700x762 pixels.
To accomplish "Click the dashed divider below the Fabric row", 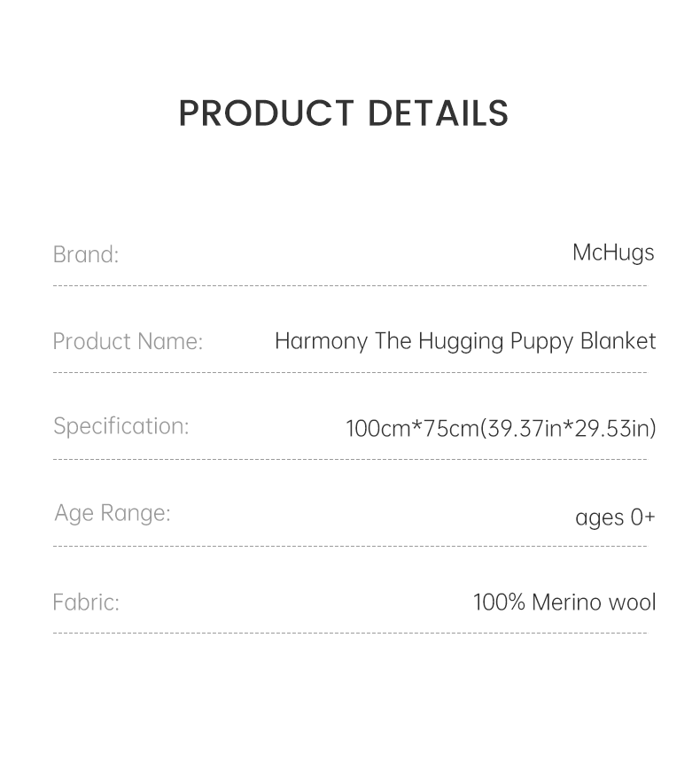I will [x=350, y=634].
